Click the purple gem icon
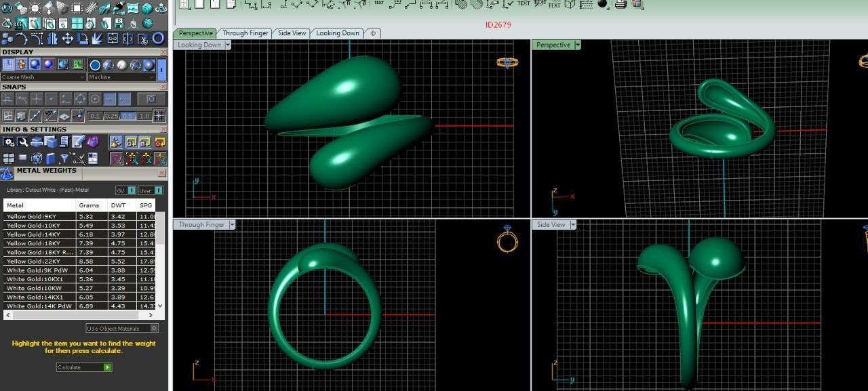868x391 pixels. pos(93,141)
